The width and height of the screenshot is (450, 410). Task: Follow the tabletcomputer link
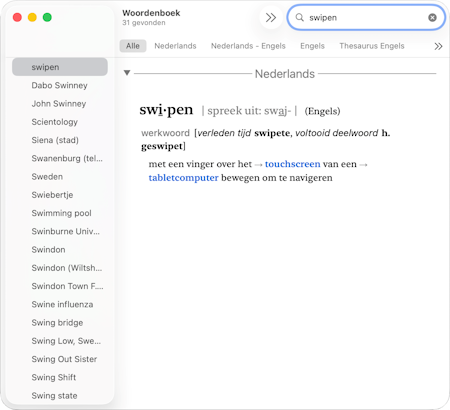[183, 178]
